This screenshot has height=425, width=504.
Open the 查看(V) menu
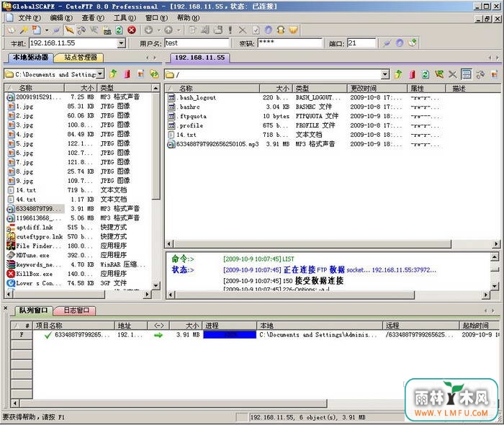[93, 18]
